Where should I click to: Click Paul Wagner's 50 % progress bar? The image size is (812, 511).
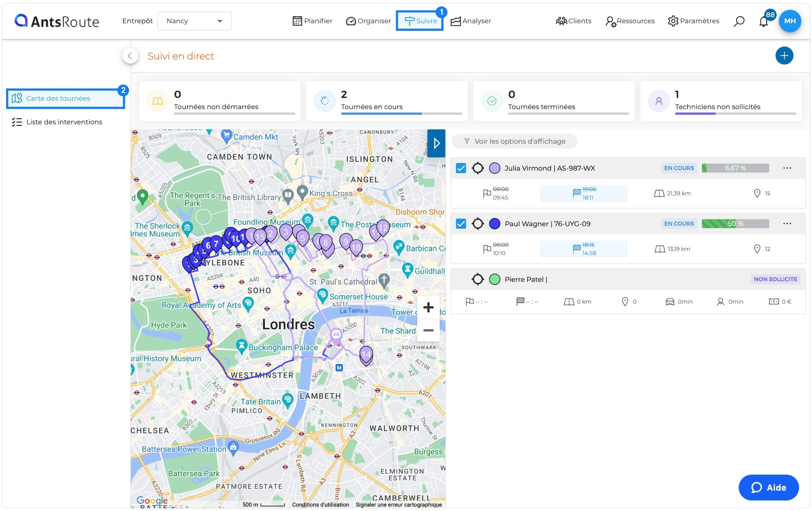(735, 223)
